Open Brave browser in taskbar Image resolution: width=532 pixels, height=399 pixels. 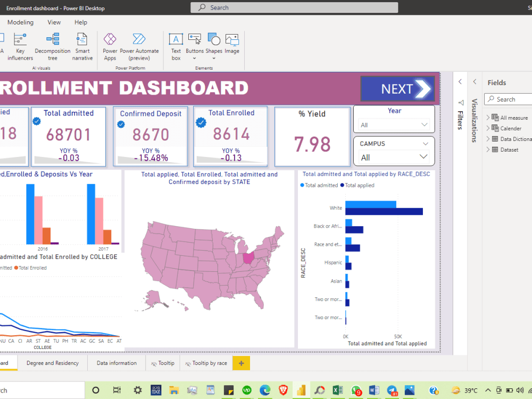283,390
